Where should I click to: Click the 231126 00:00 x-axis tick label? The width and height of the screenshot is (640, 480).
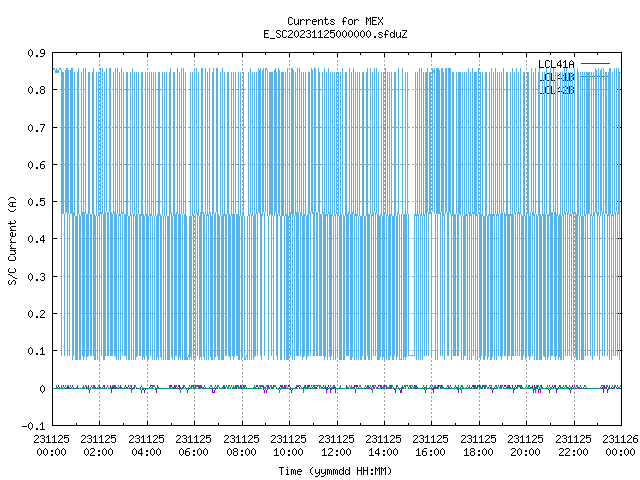coord(620,445)
